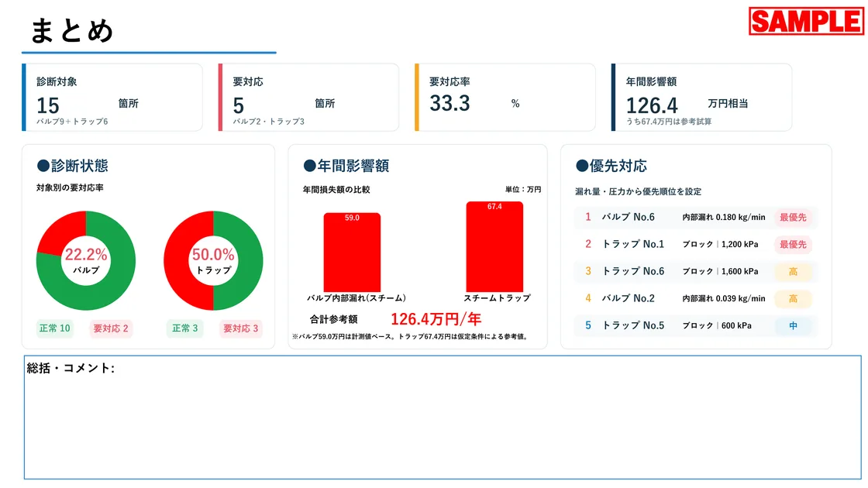Viewport: 868px width, 488px height.
Task: Click the ※バルブ59.0万円は計測値ベース footnote
Action: click(x=410, y=336)
